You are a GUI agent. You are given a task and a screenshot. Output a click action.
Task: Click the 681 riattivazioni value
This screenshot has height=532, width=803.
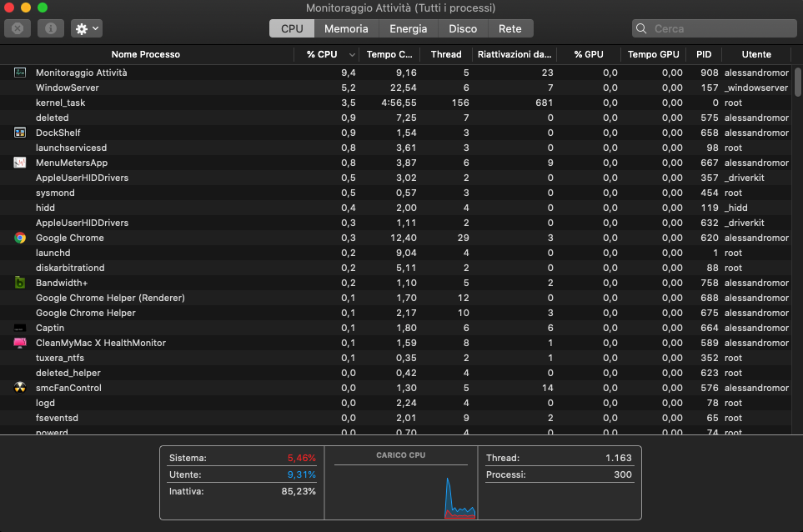coord(544,103)
